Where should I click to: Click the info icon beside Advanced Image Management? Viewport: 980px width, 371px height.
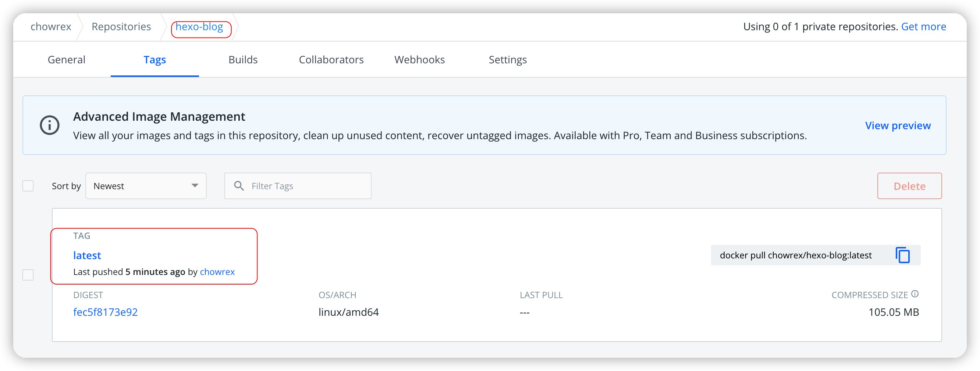coord(49,125)
